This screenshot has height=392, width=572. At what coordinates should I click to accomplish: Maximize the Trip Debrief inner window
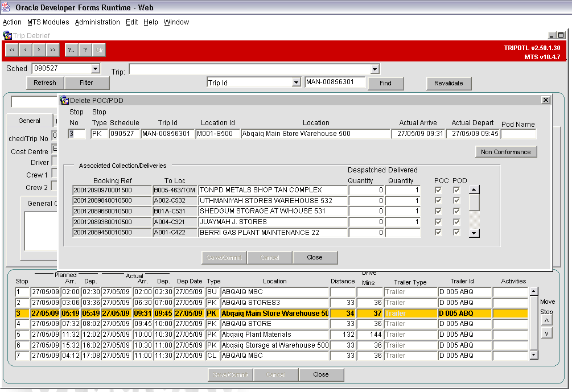click(561, 35)
